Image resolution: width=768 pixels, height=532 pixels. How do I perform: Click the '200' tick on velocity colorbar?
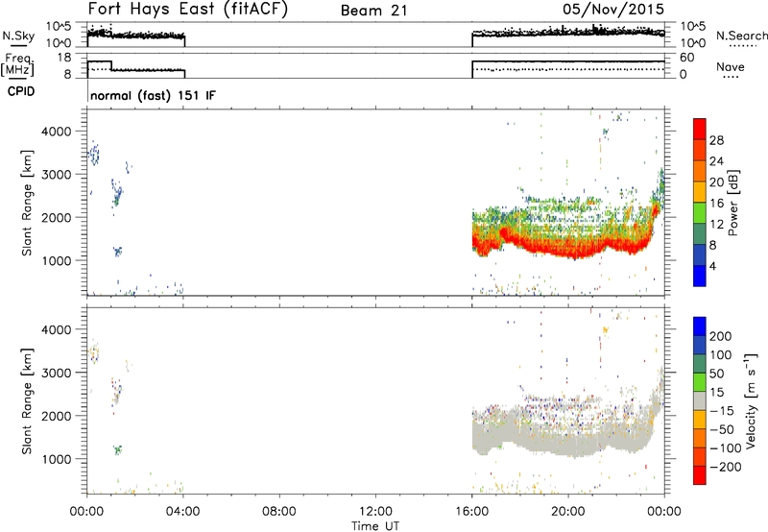pyautogui.click(x=721, y=336)
